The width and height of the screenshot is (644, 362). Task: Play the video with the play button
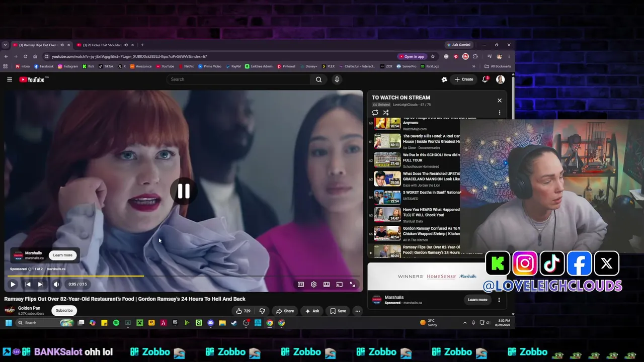pyautogui.click(x=13, y=284)
